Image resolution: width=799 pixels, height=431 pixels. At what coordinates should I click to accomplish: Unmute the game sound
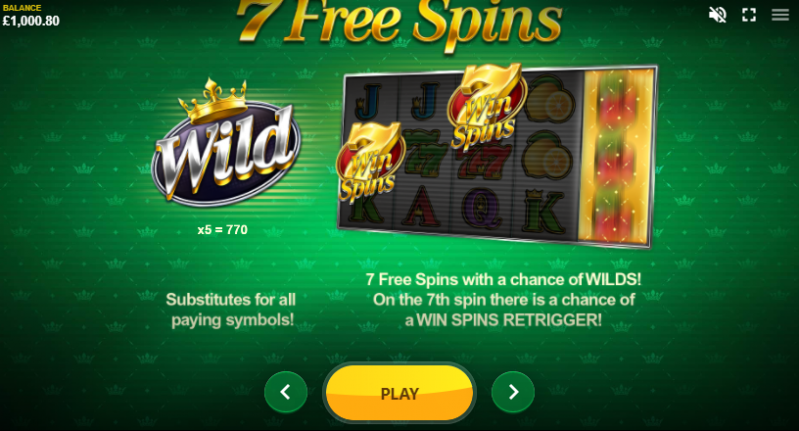tap(717, 15)
